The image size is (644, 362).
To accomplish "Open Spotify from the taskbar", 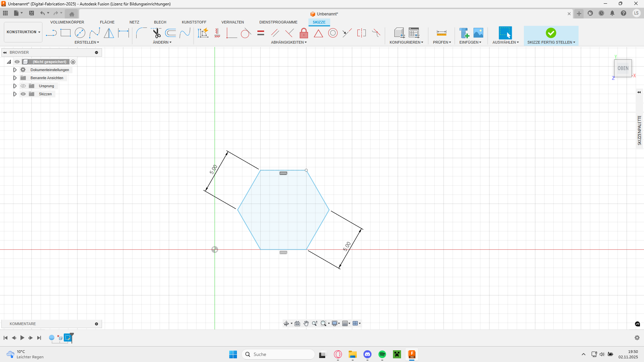I will coord(382,354).
